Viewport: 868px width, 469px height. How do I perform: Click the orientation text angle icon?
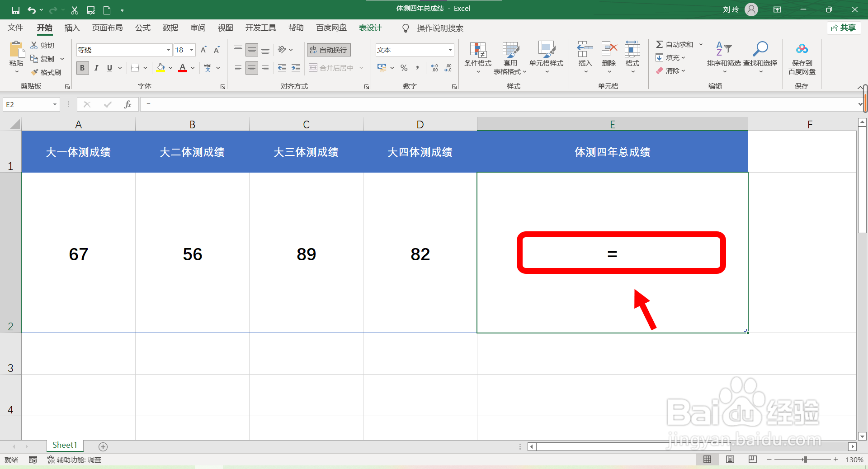(282, 50)
